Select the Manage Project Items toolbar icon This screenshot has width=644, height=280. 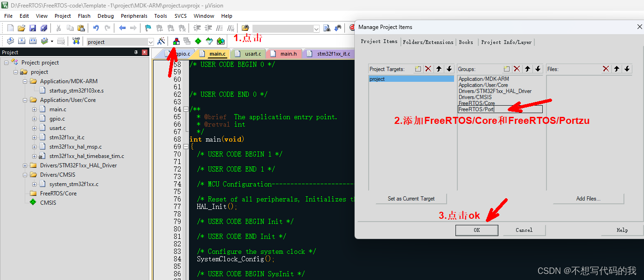[176, 41]
